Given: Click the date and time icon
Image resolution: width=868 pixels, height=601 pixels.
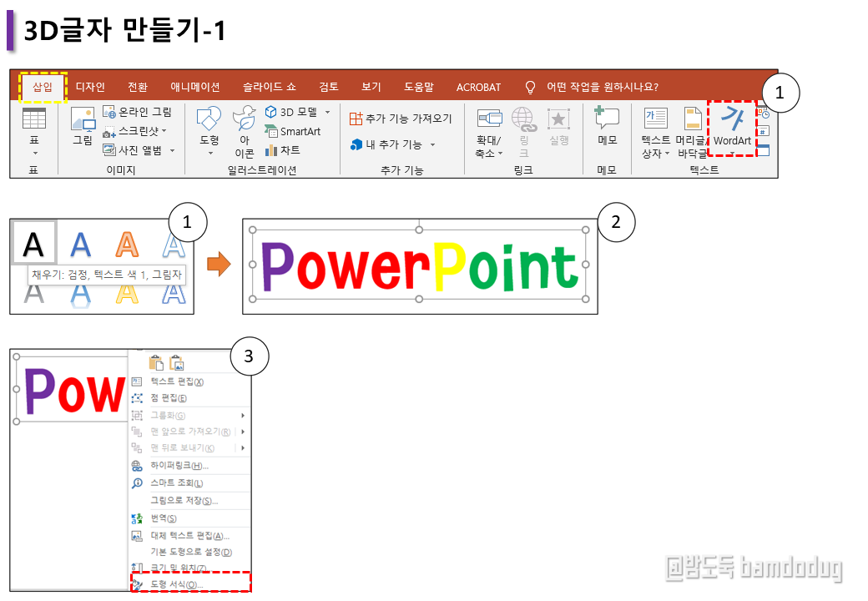Looking at the screenshot, I should tap(764, 114).
